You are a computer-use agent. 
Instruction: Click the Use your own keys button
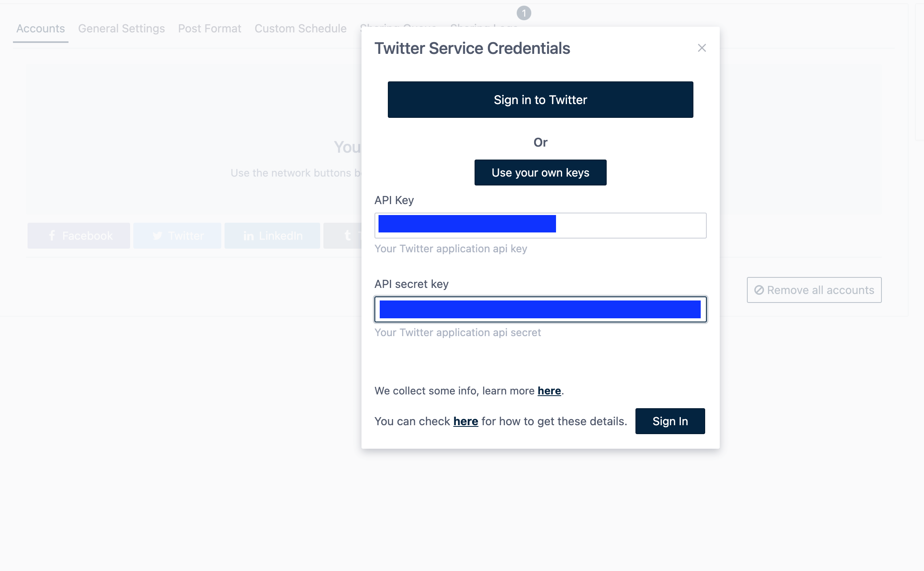pos(540,173)
